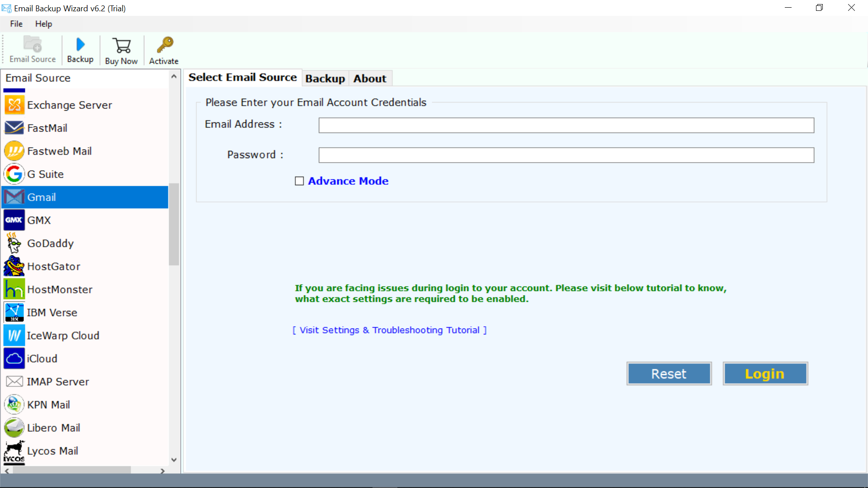
Task: Select the Exchange Server icon
Action: tap(14, 105)
